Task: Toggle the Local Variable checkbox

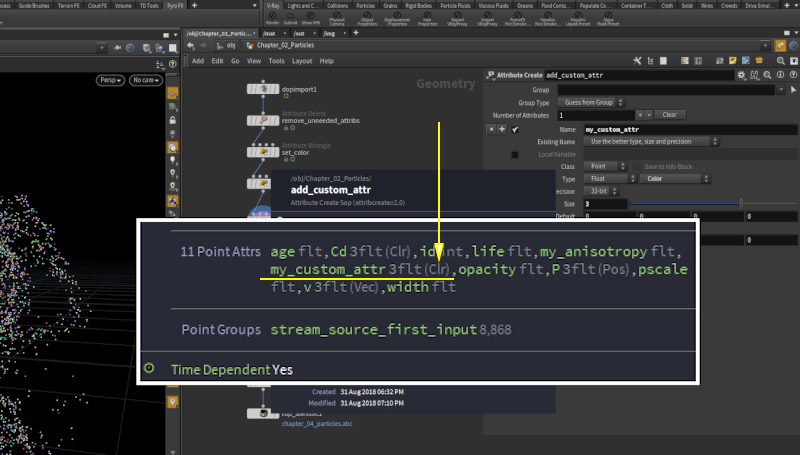Action: point(515,154)
